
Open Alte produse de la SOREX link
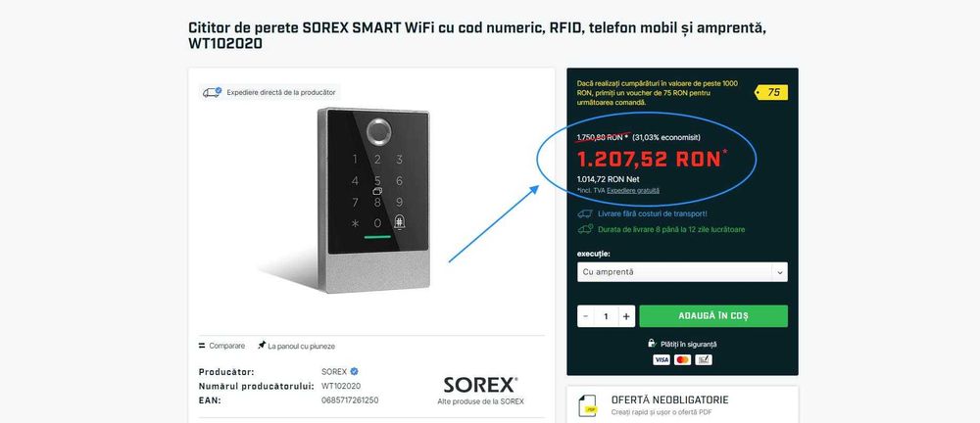pyautogui.click(x=480, y=401)
